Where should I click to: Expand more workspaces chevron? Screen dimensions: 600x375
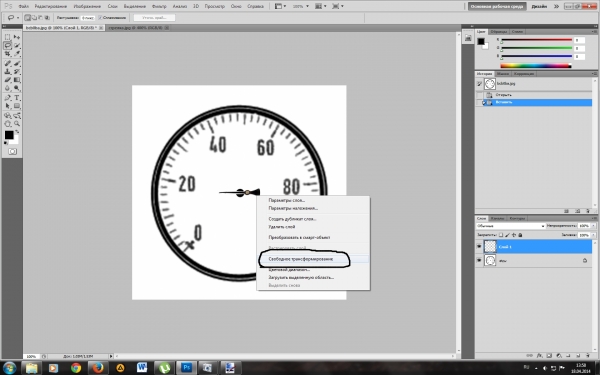pyautogui.click(x=556, y=6)
